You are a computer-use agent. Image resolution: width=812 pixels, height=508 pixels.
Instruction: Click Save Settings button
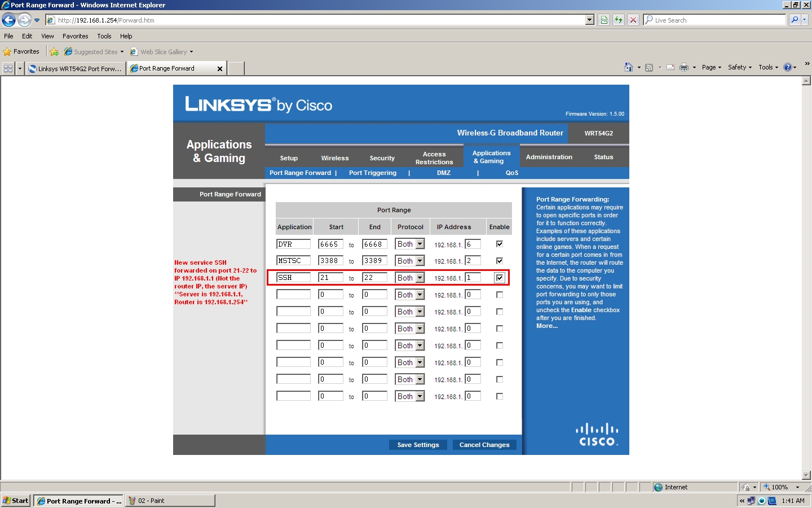418,445
